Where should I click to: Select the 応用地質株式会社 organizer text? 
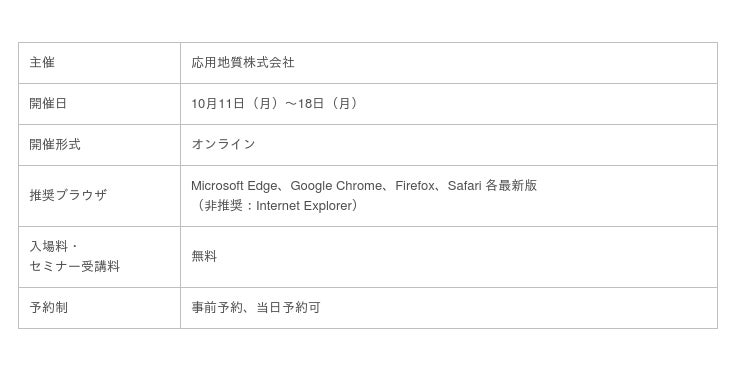click(243, 63)
